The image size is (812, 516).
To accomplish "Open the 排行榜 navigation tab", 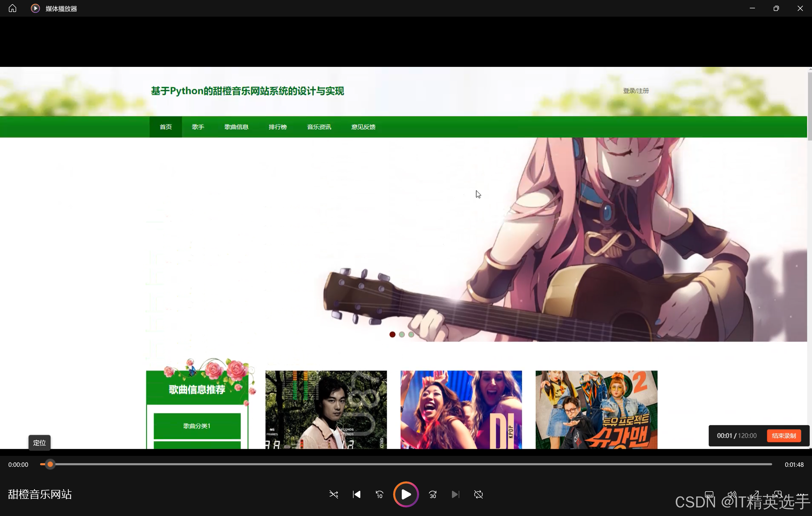I will click(x=278, y=127).
